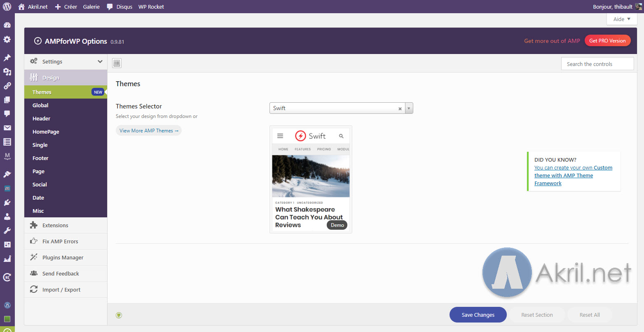Select Date in Design submenu
The height and width of the screenshot is (332, 644).
tap(66, 198)
